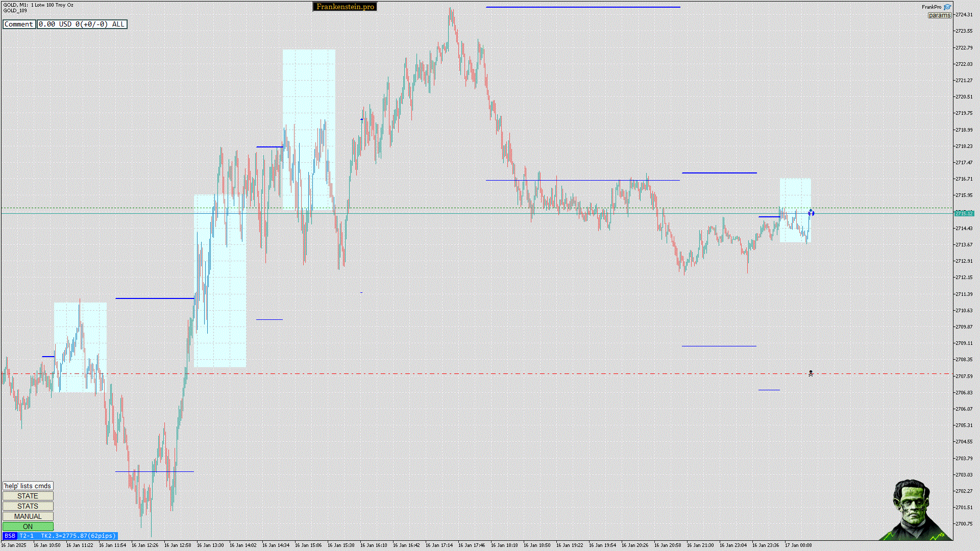Click the skull marker on the red line
Image resolution: width=980 pixels, height=551 pixels.
(x=811, y=373)
